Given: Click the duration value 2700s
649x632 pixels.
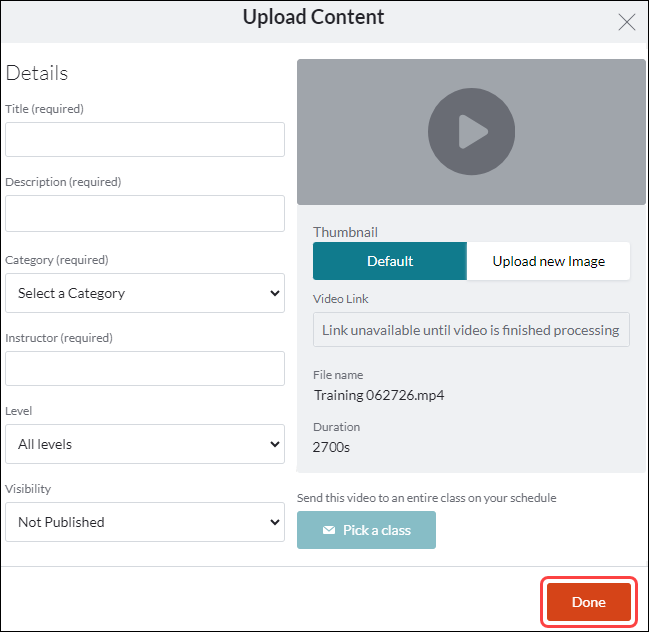Looking at the screenshot, I should [x=331, y=447].
